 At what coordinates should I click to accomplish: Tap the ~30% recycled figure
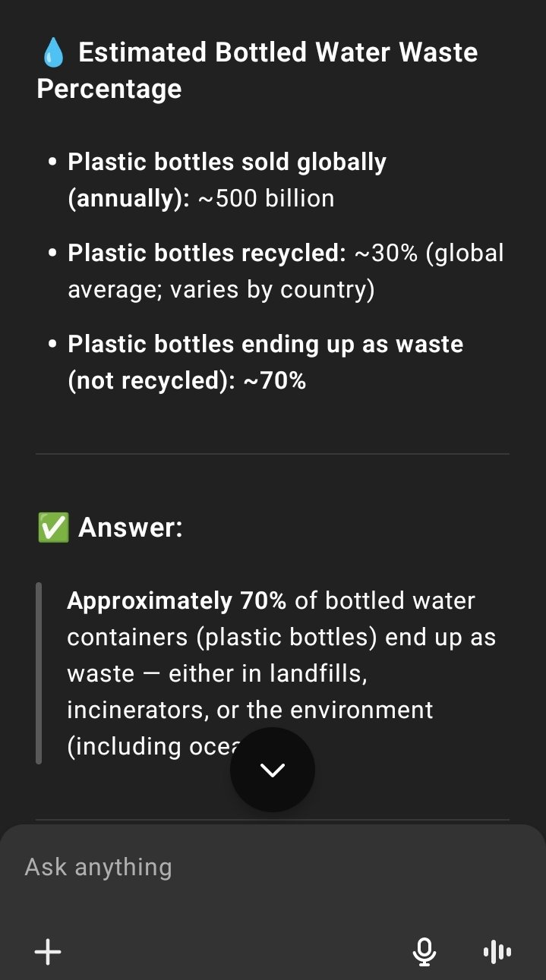click(386, 253)
